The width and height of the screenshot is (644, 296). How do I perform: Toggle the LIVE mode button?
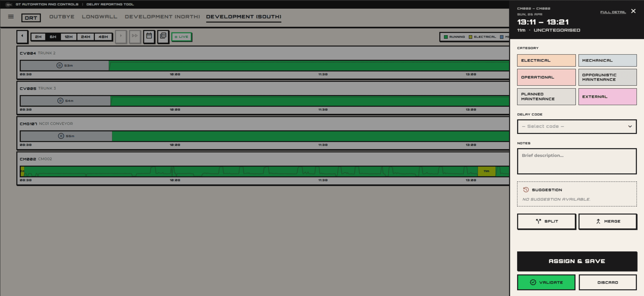[x=182, y=37]
